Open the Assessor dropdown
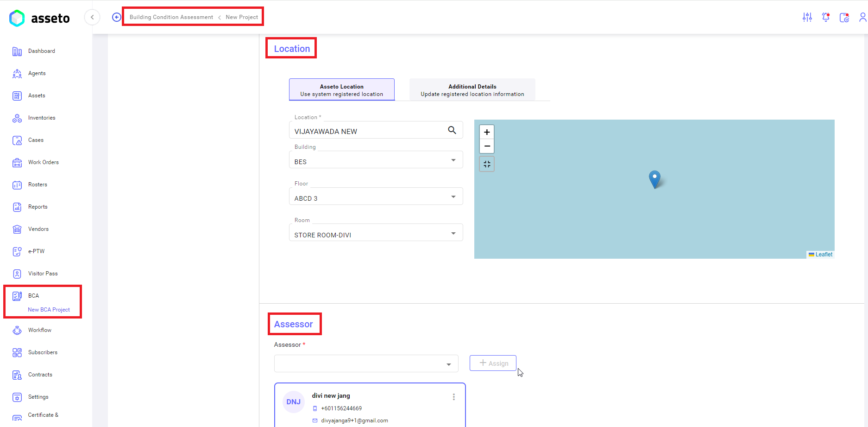Screen dimensions: 868x427 tap(366, 363)
